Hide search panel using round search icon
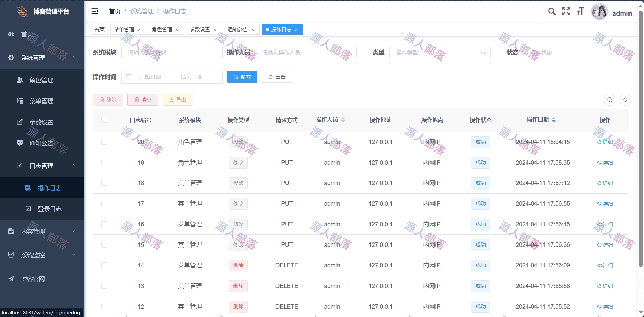 coord(609,100)
